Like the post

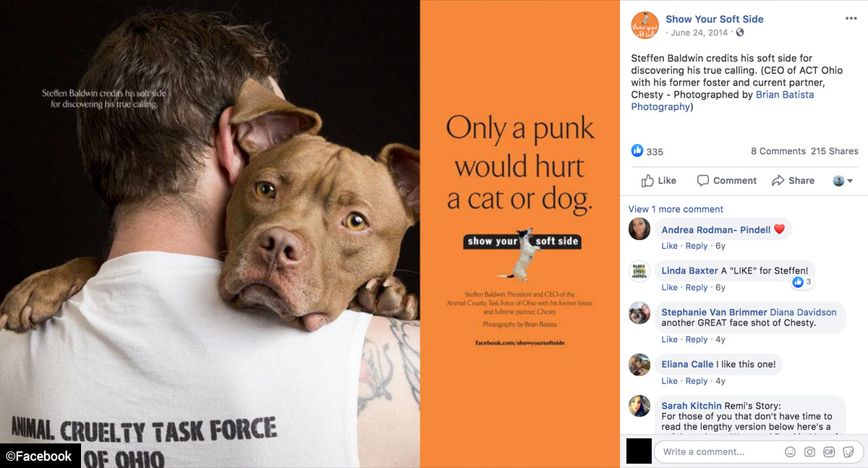[659, 180]
